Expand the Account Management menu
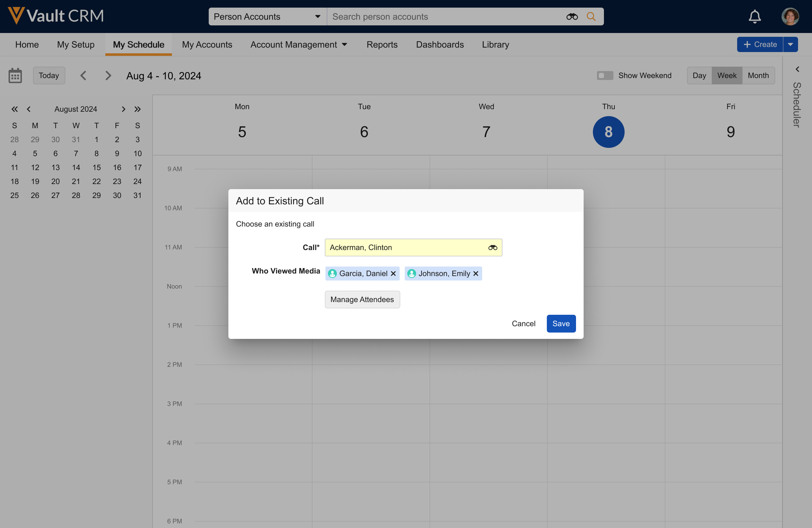The image size is (812, 528). (x=298, y=45)
